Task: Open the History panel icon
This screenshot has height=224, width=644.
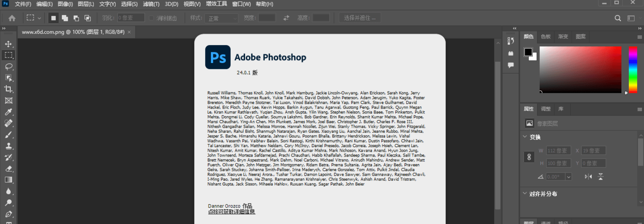Action: 511,41
